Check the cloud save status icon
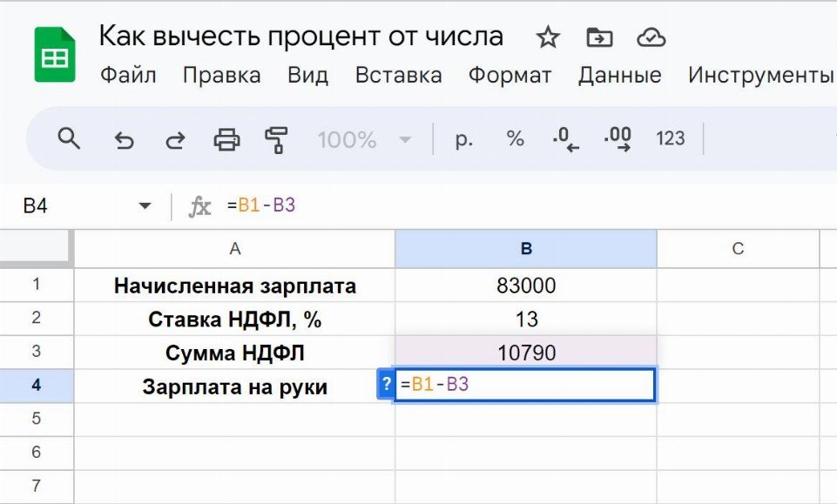Screen dimensions: 837x504 pos(651,37)
